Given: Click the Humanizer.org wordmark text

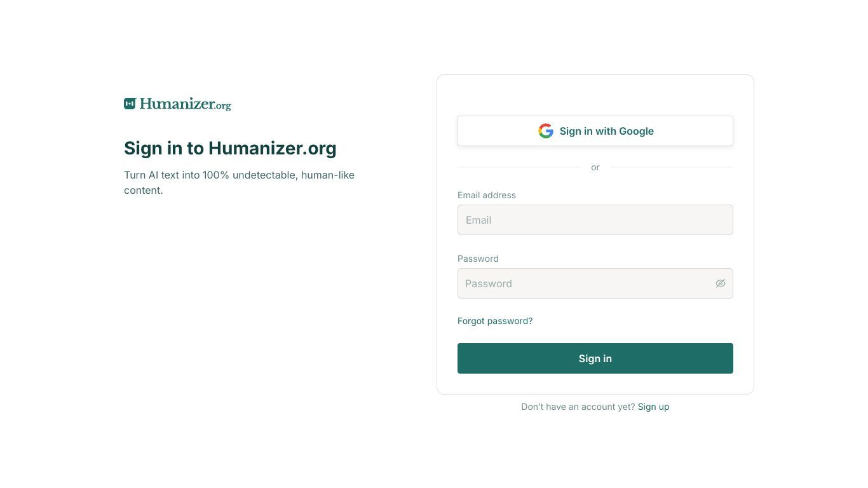Looking at the screenshot, I should pos(186,104).
